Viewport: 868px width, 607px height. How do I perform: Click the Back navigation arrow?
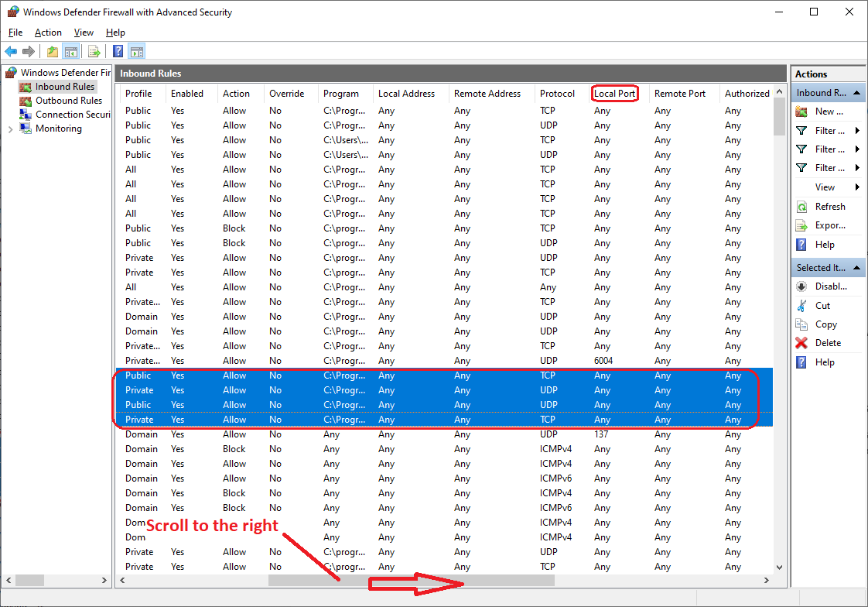coord(11,51)
